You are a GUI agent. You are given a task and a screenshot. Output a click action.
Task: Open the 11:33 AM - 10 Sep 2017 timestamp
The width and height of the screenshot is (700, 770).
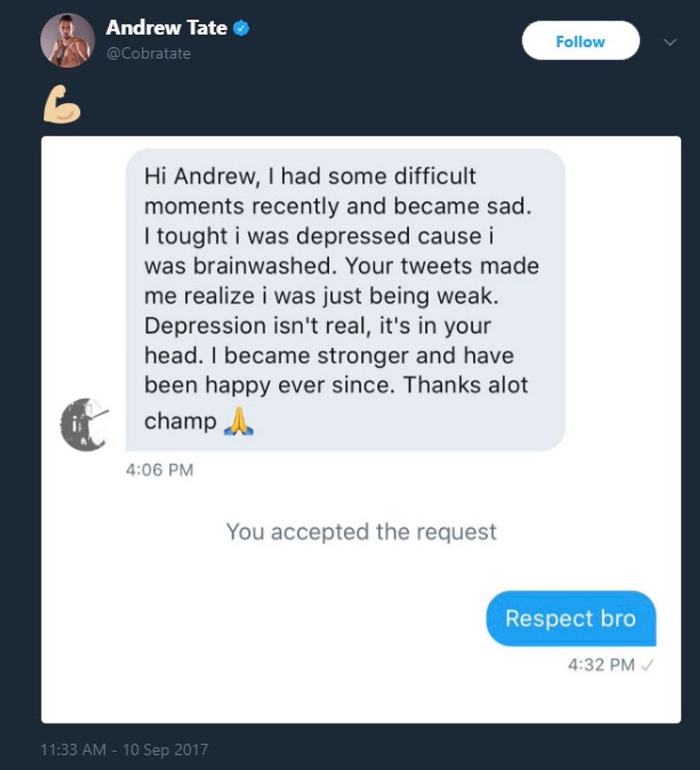tap(124, 750)
